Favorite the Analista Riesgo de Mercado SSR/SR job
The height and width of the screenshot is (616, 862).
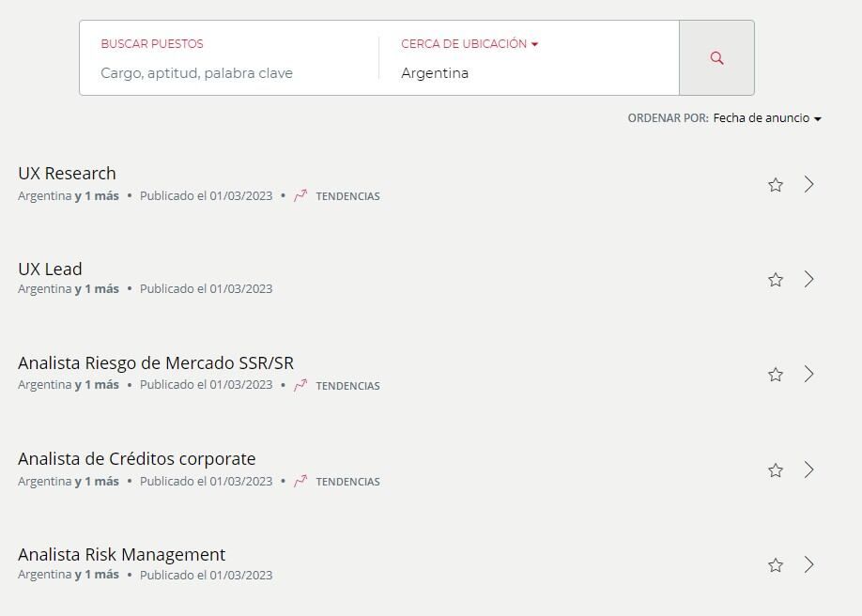click(x=776, y=374)
